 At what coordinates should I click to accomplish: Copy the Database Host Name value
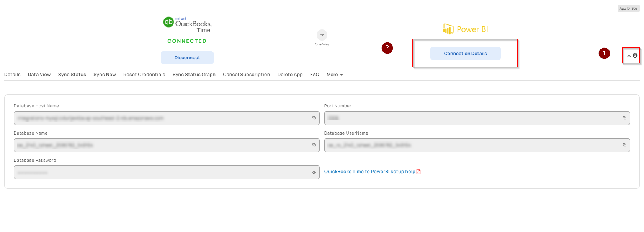click(314, 118)
